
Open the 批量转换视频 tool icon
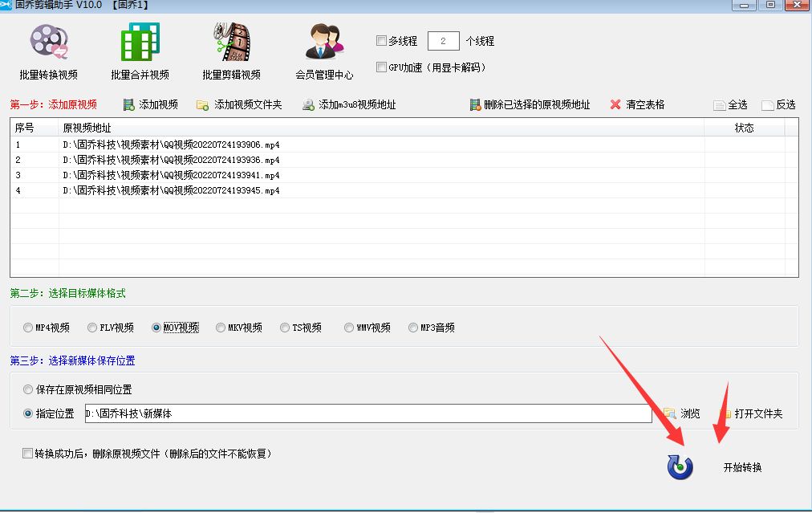coord(49,42)
